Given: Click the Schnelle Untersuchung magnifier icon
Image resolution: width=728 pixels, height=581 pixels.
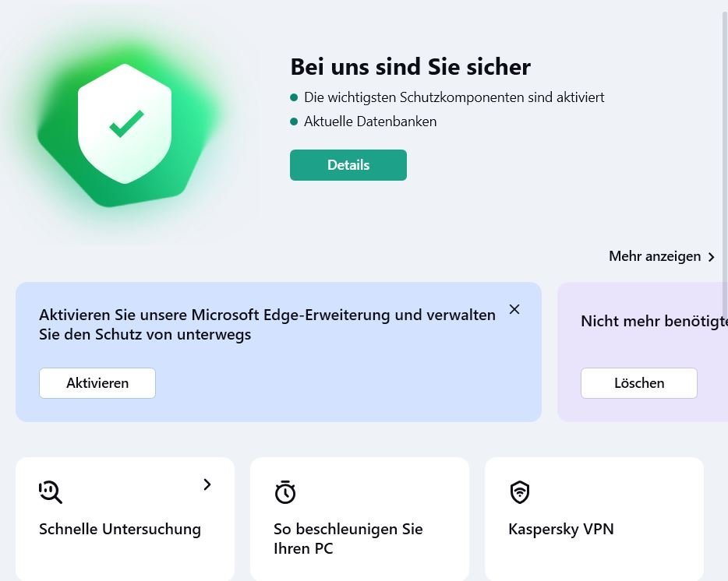Looking at the screenshot, I should 51,492.
